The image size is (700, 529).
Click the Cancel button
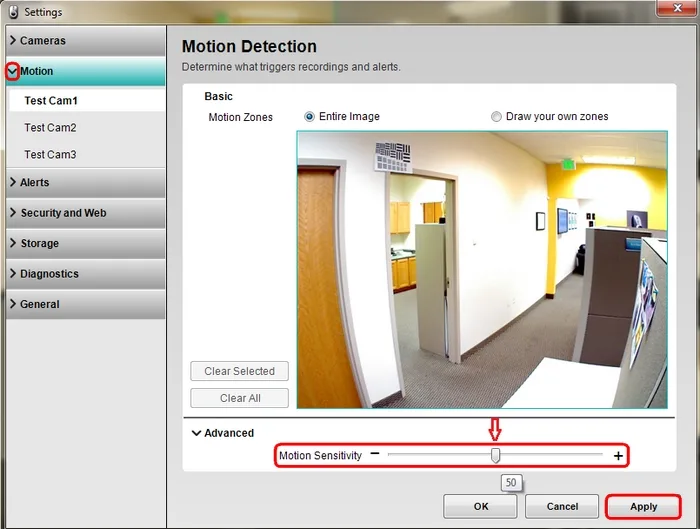(x=562, y=506)
